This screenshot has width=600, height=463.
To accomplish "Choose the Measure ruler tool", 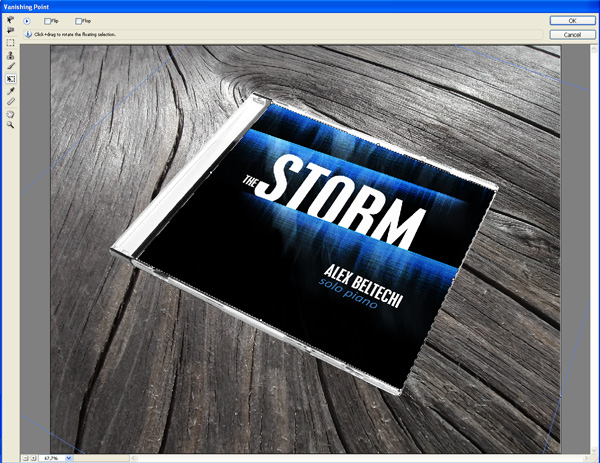I will [x=10, y=102].
